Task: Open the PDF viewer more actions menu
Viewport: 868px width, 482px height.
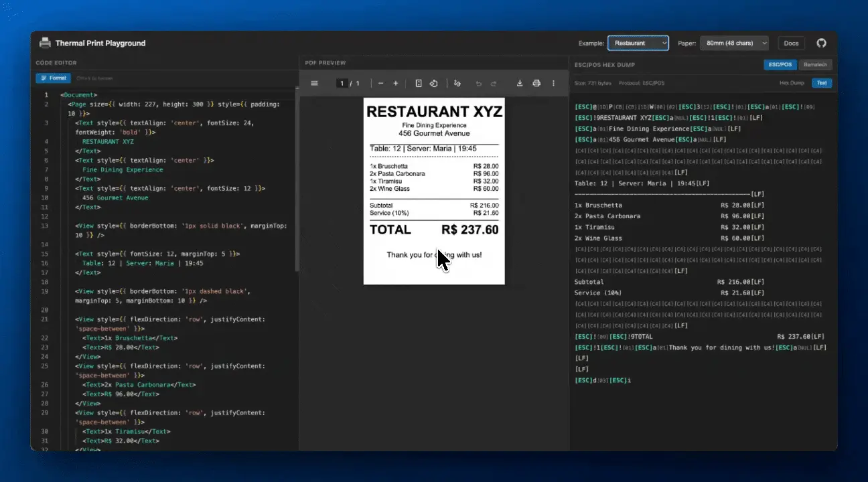Action: [x=553, y=84]
